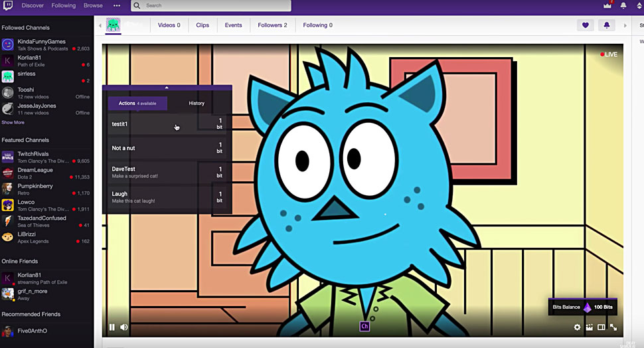Open Korlian81 in Online Friends
The height and width of the screenshot is (348, 644).
(x=46, y=278)
